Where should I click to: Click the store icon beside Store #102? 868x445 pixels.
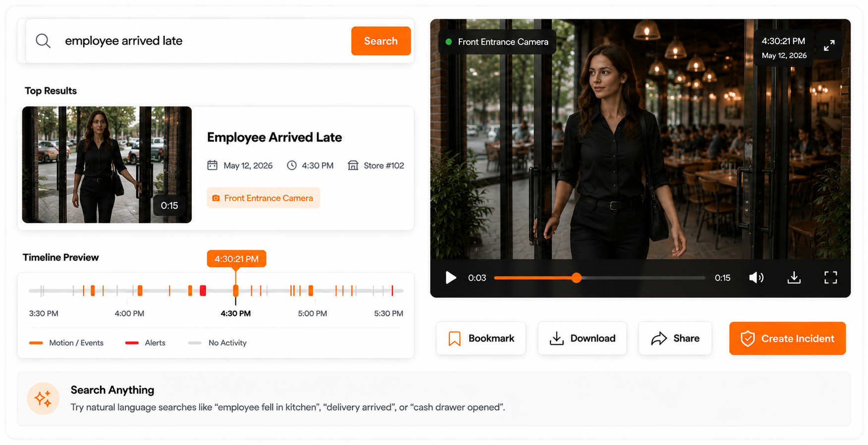click(353, 165)
